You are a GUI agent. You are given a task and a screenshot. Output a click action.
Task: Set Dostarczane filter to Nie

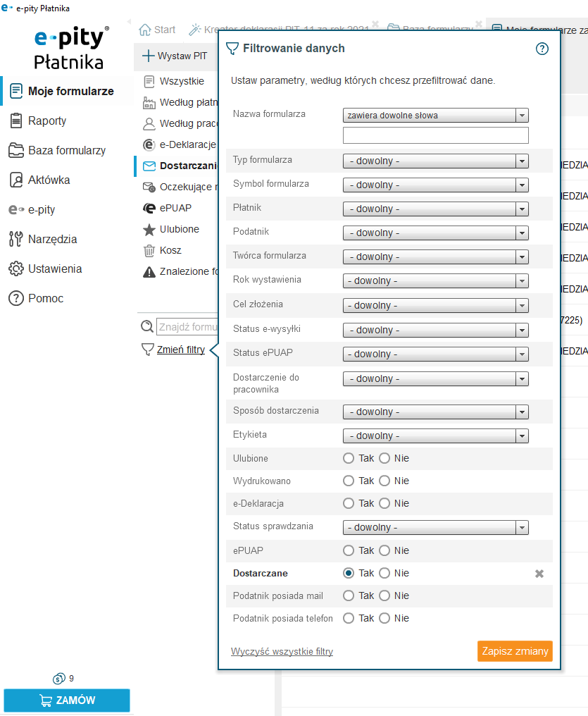click(x=384, y=573)
